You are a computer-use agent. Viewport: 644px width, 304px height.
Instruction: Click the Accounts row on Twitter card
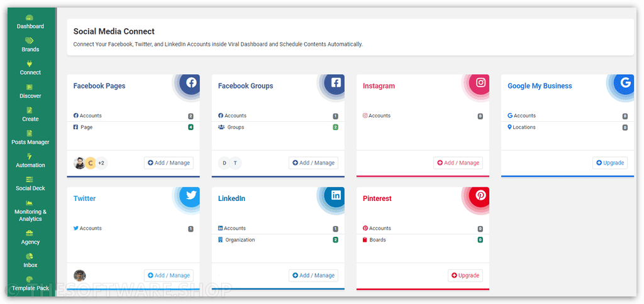[x=133, y=229]
